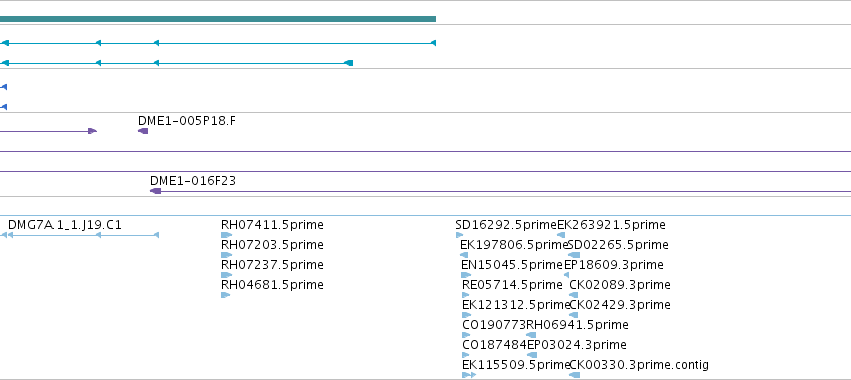
Task: Select the RH07203.5prime feature arrow
Action: pyautogui.click(x=226, y=255)
